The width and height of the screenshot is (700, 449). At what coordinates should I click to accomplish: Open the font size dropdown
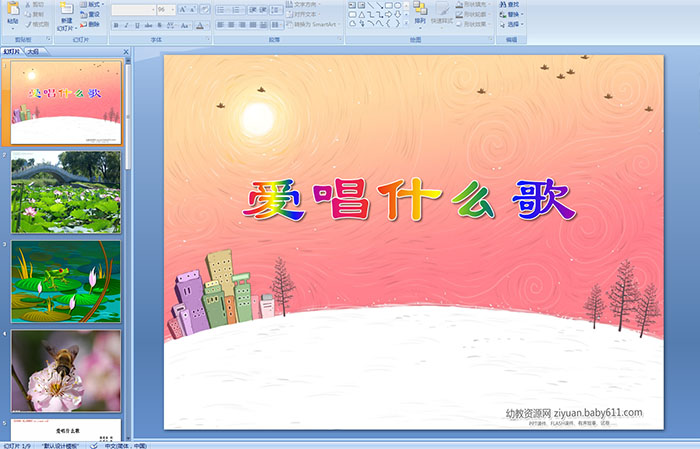(170, 9)
